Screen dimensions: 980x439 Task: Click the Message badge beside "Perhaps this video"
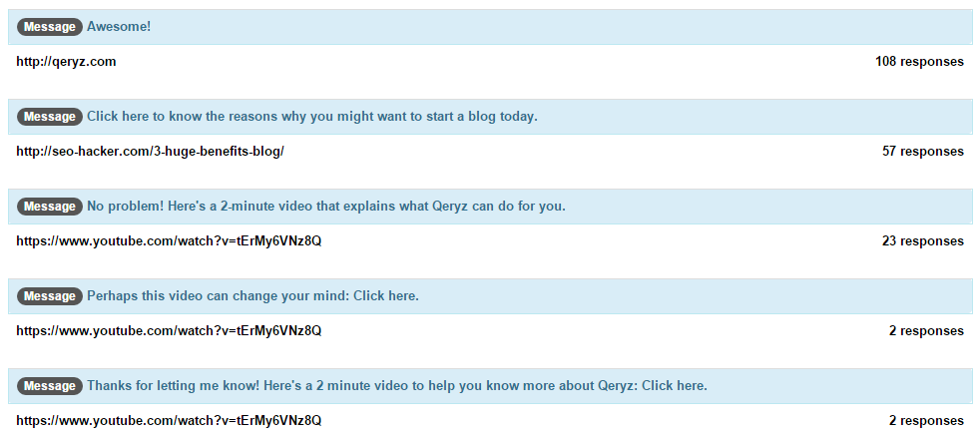click(49, 296)
